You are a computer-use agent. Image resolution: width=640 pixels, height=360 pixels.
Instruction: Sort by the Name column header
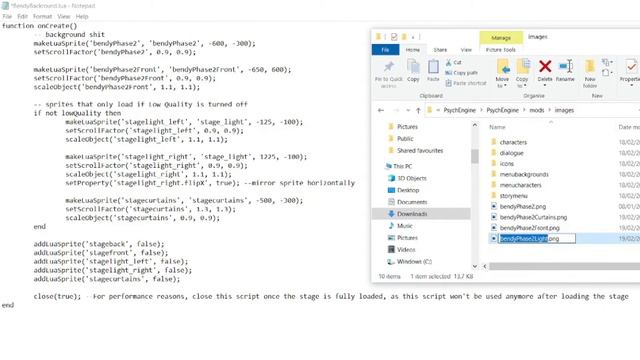coord(497,127)
